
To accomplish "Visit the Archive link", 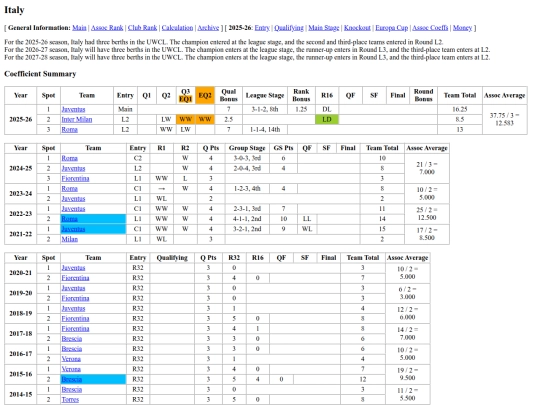I will click(208, 28).
